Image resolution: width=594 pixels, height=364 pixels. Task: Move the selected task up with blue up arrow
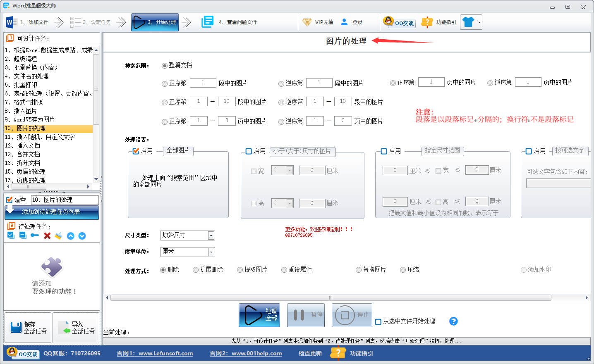69,235
